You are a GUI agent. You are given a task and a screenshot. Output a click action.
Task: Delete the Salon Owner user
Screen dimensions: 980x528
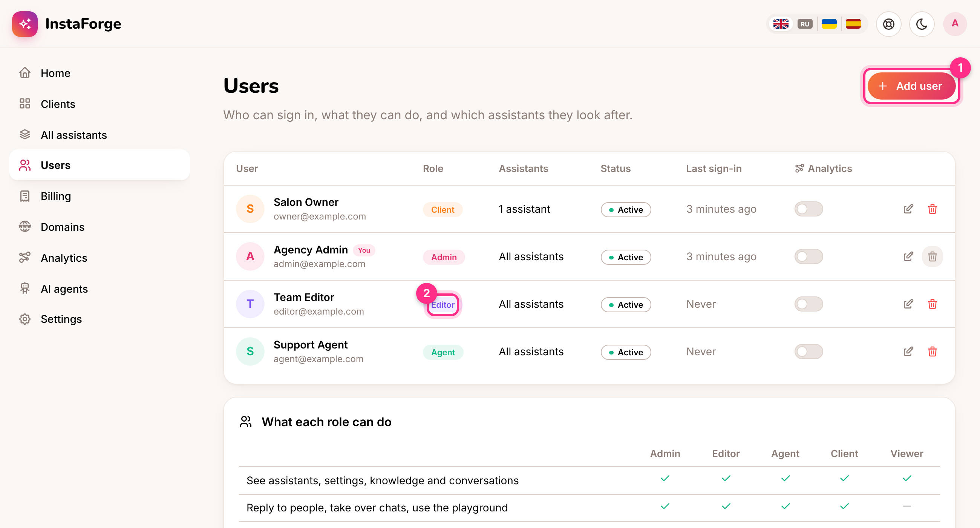pyautogui.click(x=932, y=209)
